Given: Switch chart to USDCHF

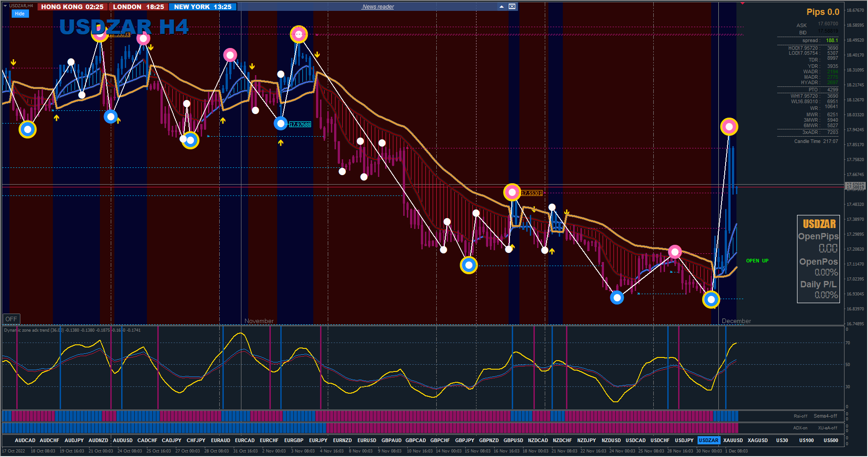Looking at the screenshot, I should [x=660, y=440].
